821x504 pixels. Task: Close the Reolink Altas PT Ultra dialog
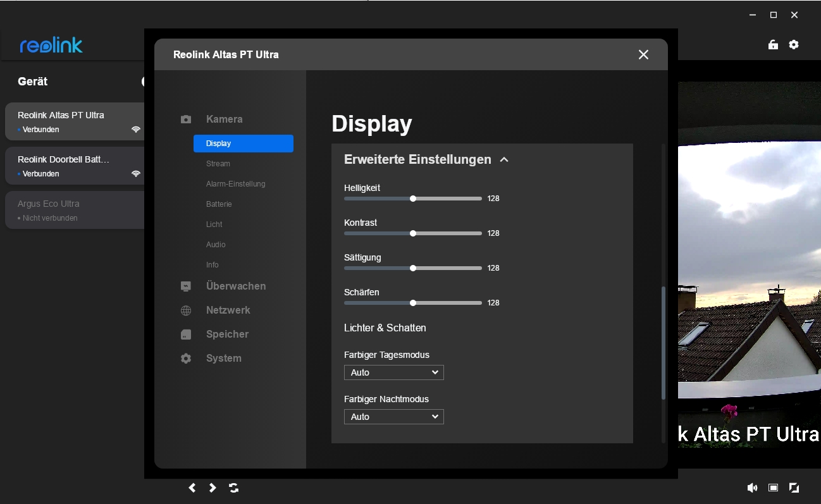click(x=643, y=54)
